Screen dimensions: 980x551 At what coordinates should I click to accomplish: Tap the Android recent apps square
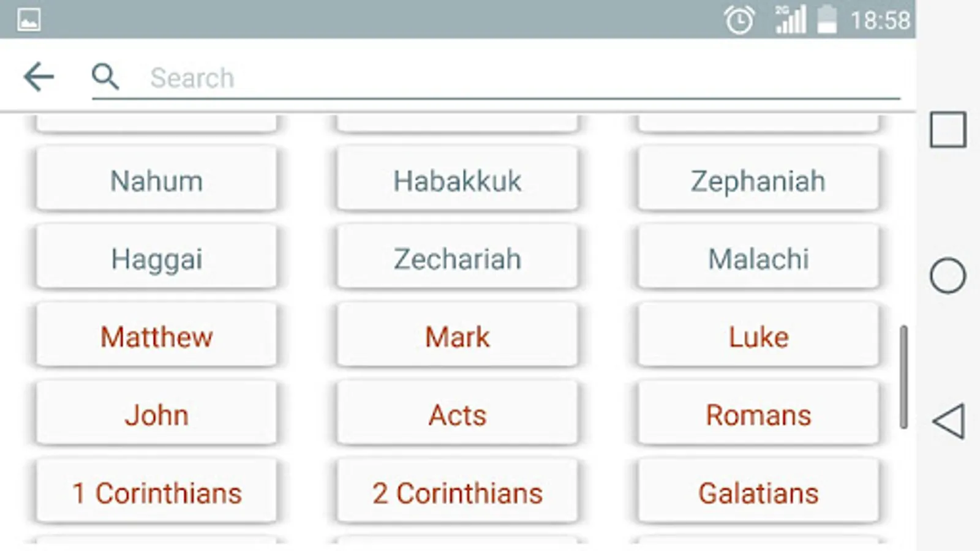[948, 130]
